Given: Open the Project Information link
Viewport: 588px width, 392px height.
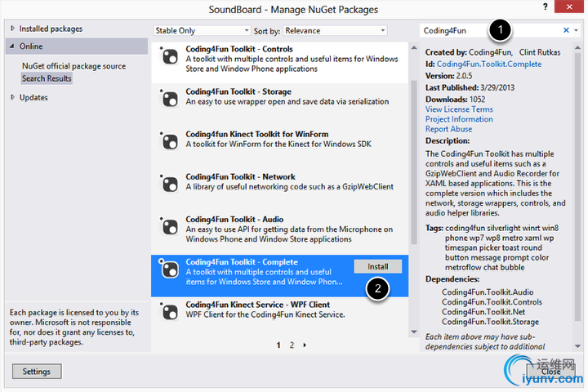Looking at the screenshot, I should click(x=459, y=119).
